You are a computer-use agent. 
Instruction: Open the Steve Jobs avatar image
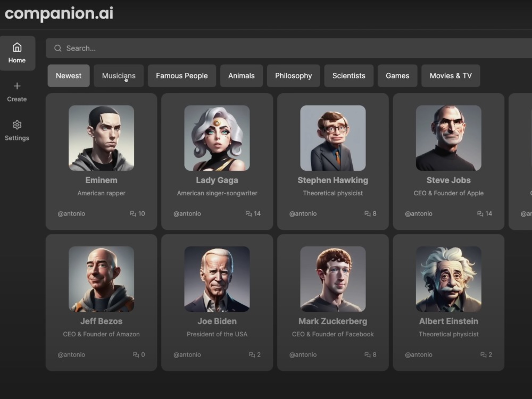coord(448,138)
